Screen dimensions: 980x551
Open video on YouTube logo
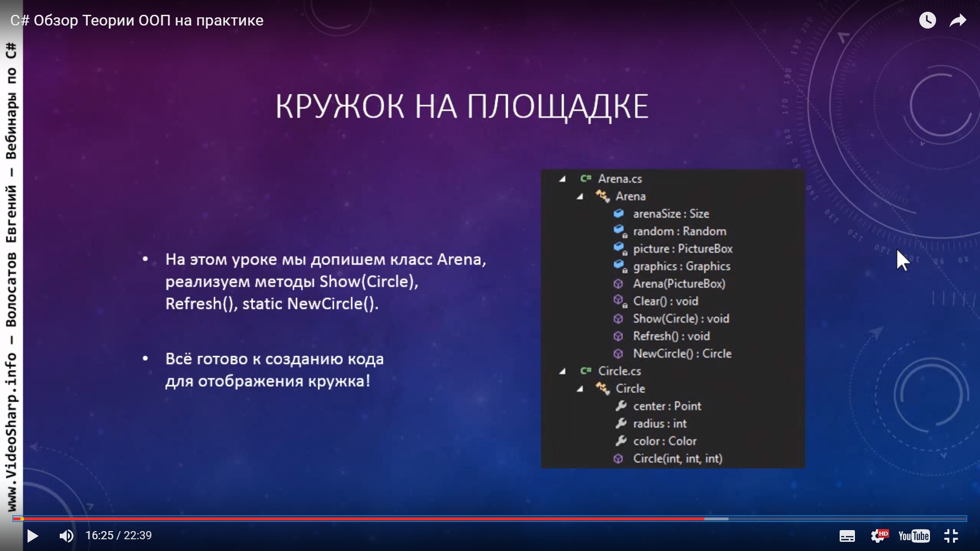[914, 536]
